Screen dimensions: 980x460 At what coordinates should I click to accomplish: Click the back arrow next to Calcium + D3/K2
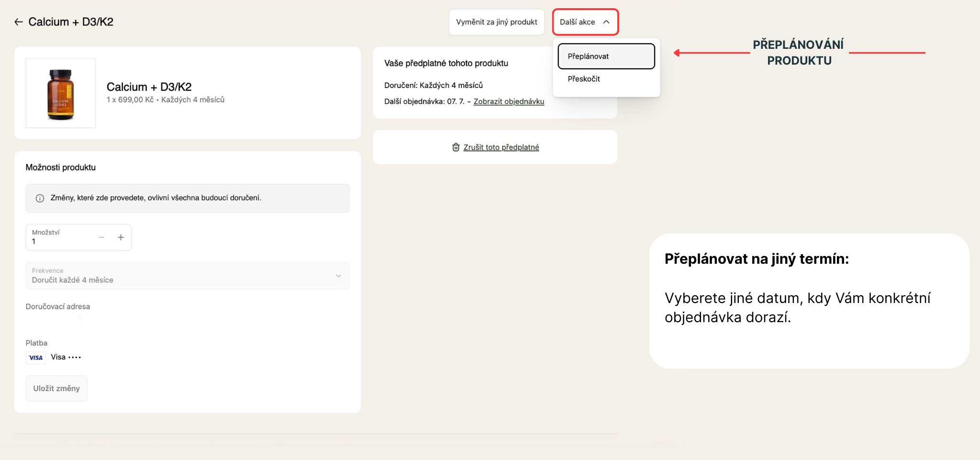pos(19,22)
